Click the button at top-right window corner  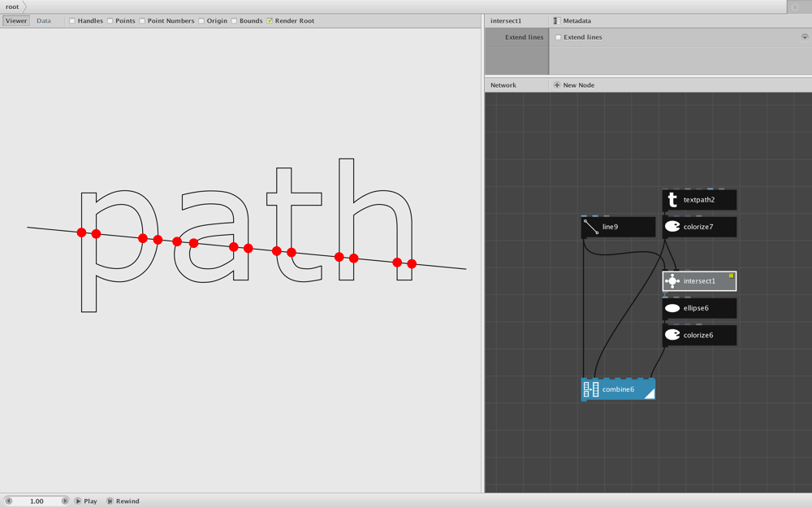(796, 7)
